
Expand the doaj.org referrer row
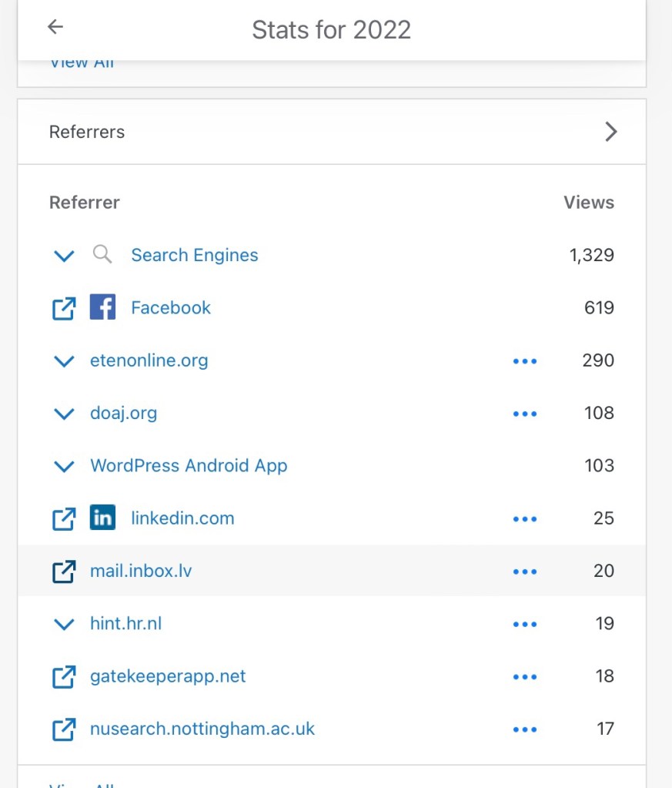coord(64,414)
